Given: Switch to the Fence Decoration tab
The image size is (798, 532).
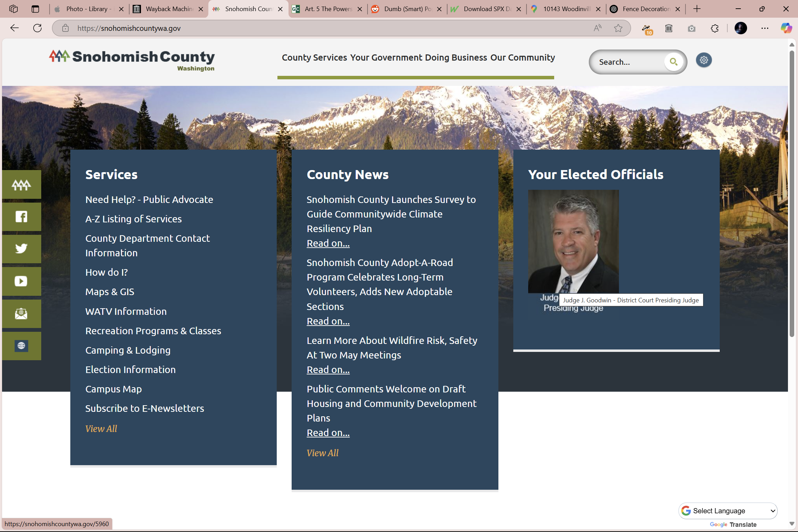Looking at the screenshot, I should tap(646, 9).
